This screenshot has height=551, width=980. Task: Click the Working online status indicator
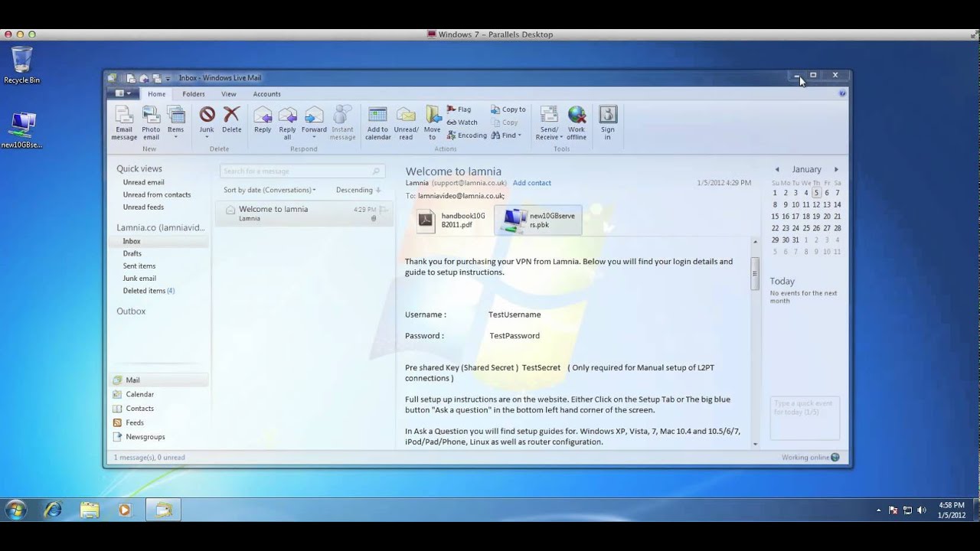(x=810, y=458)
